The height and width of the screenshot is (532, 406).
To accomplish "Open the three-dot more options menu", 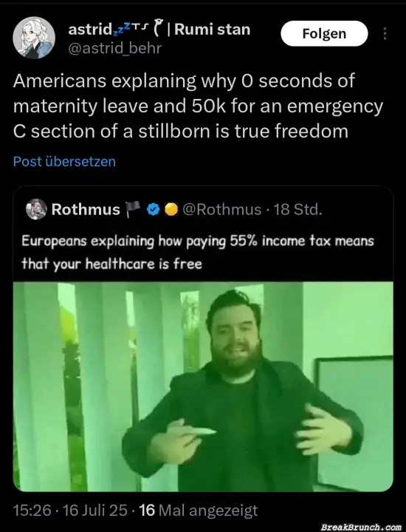I will pyautogui.click(x=385, y=33).
